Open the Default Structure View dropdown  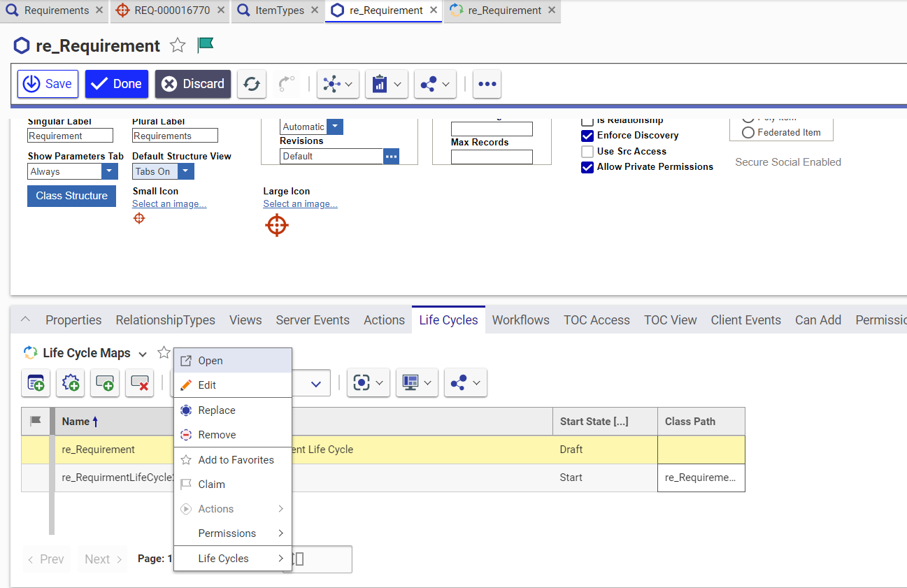pyautogui.click(x=185, y=171)
